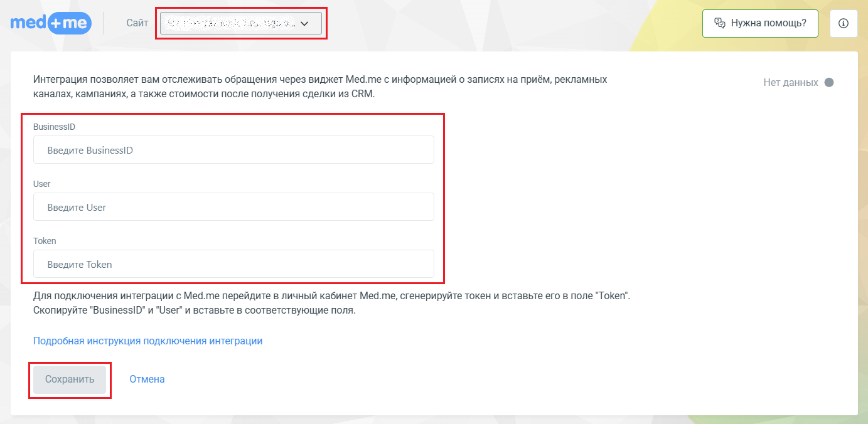Viewport: 868px width, 424px height.
Task: Click the Отмена link
Action: click(x=147, y=379)
